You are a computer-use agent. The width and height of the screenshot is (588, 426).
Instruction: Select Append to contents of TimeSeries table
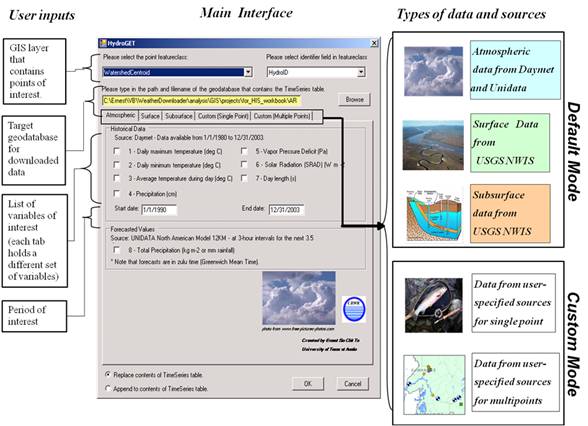108,388
